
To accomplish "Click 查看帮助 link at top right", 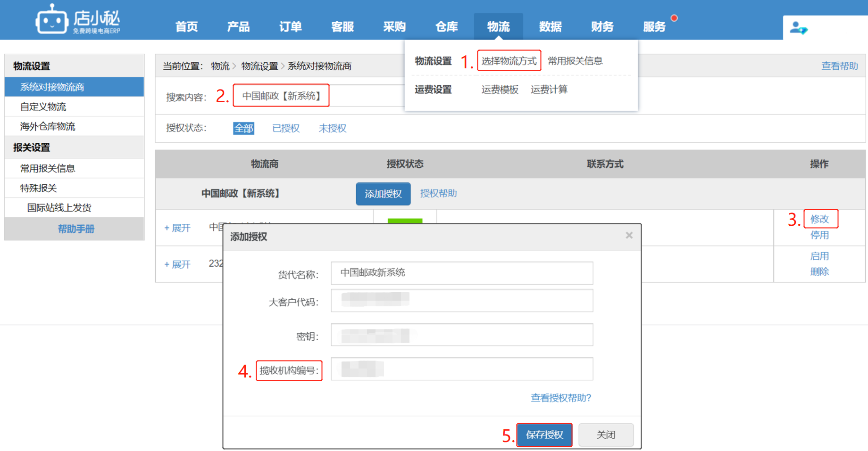I will click(839, 66).
